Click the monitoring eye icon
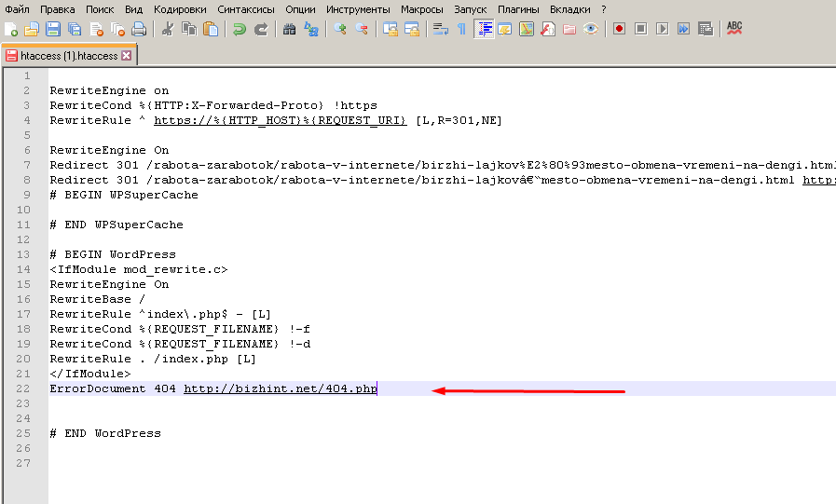Screen dimensions: 836x504 tap(591, 29)
